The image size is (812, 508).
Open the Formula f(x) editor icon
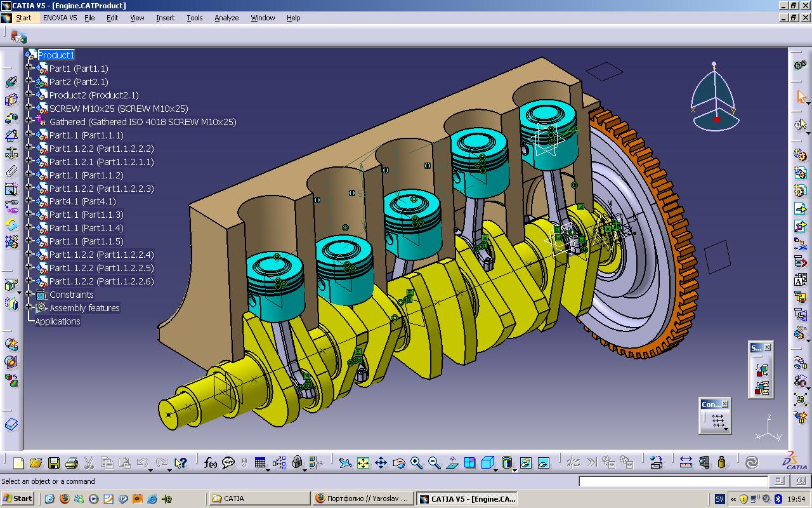coord(211,462)
